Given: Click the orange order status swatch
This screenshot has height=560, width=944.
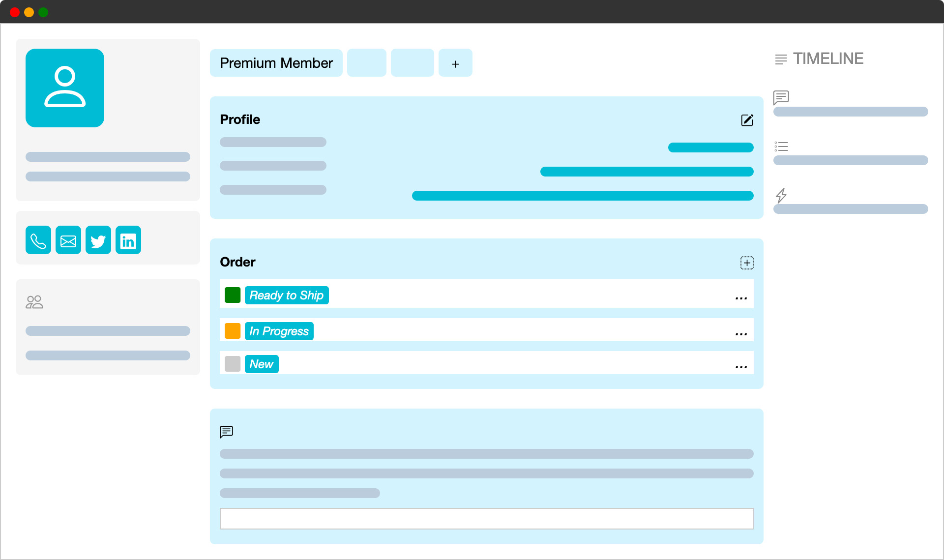Looking at the screenshot, I should coord(233,331).
